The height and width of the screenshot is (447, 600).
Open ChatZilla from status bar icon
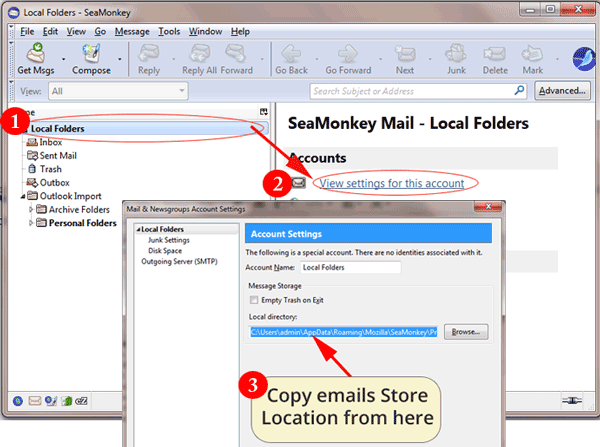click(81, 401)
